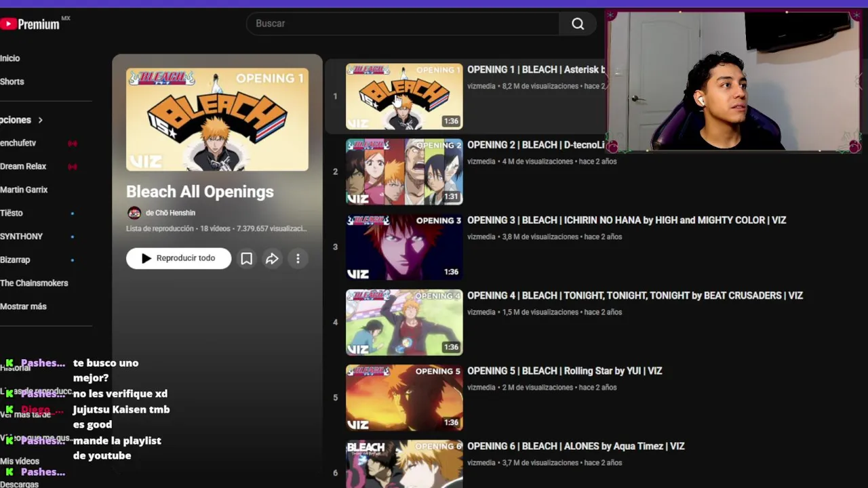Open Bizarrap subscription
The width and height of the screenshot is (868, 488).
tap(15, 260)
